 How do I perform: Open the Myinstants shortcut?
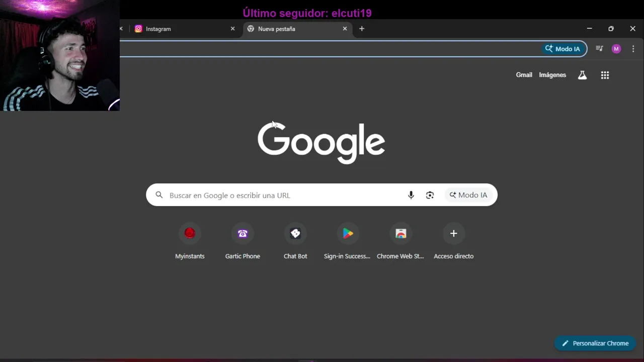pyautogui.click(x=190, y=242)
